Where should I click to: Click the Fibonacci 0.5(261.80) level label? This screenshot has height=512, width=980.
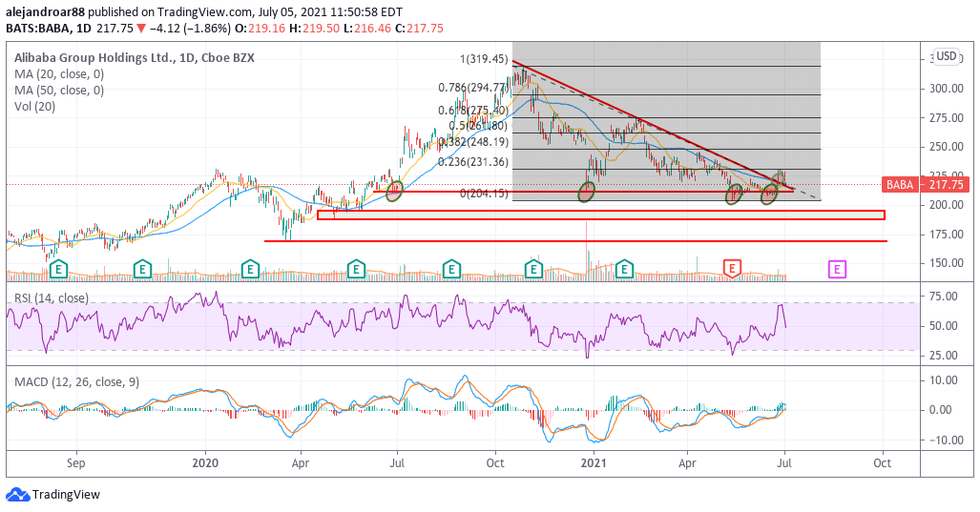pyautogui.click(x=478, y=126)
